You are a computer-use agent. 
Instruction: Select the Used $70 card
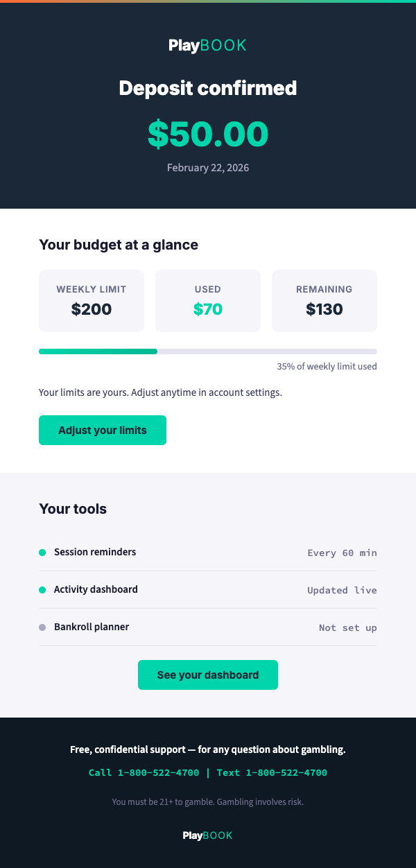point(208,301)
